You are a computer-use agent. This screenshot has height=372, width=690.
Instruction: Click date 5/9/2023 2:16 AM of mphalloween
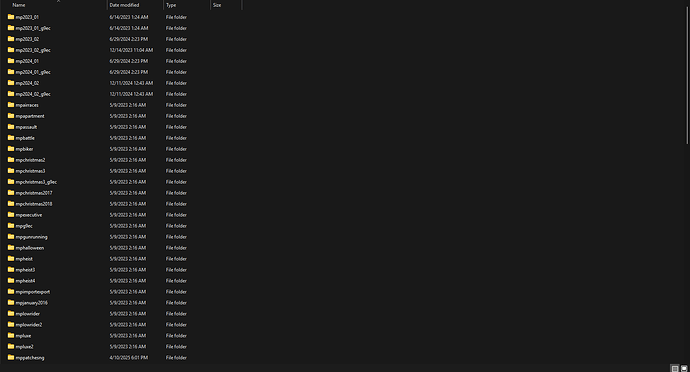pyautogui.click(x=128, y=248)
